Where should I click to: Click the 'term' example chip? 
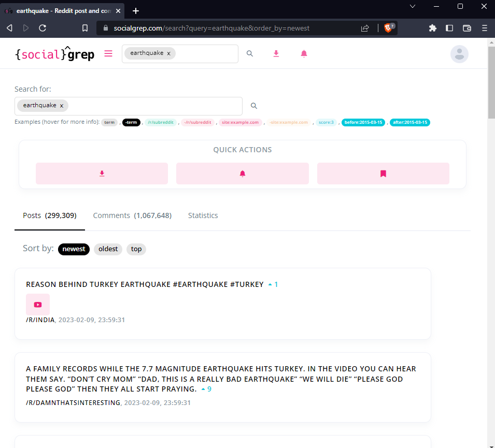tap(109, 122)
